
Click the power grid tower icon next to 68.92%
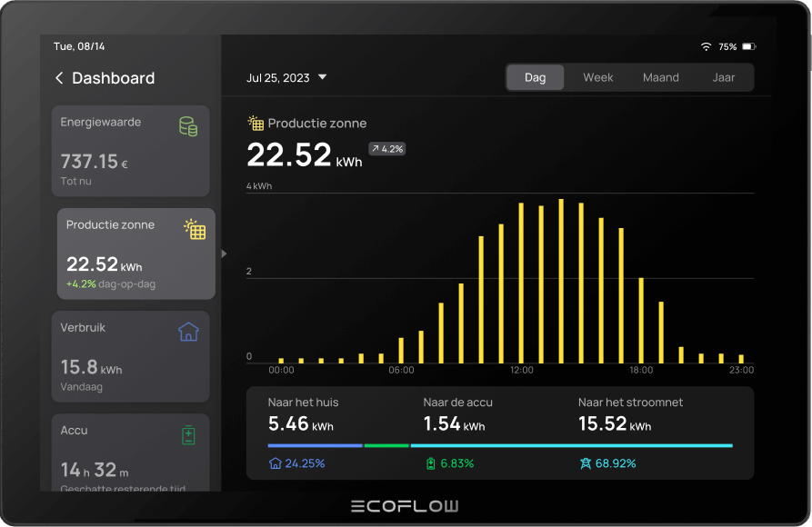point(586,463)
